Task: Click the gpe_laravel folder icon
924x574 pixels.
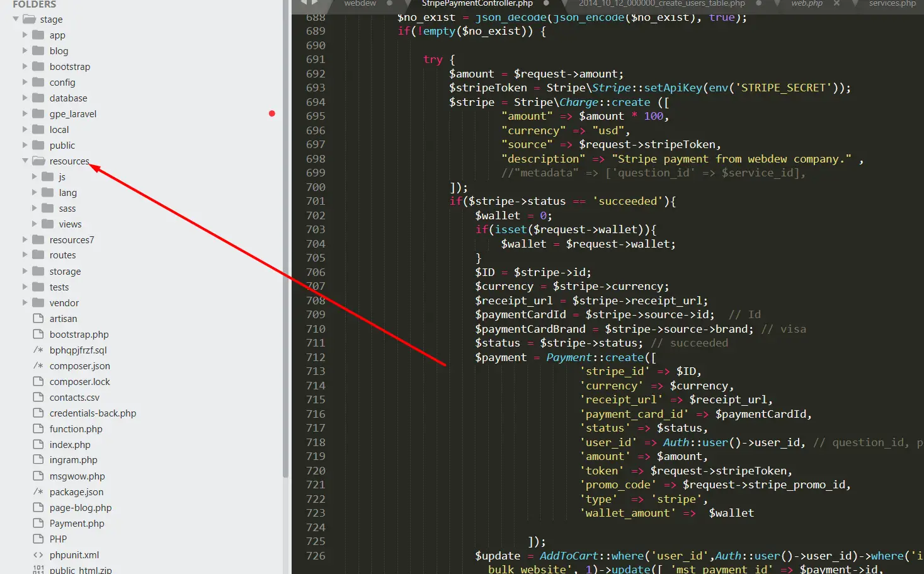Action: [38, 113]
